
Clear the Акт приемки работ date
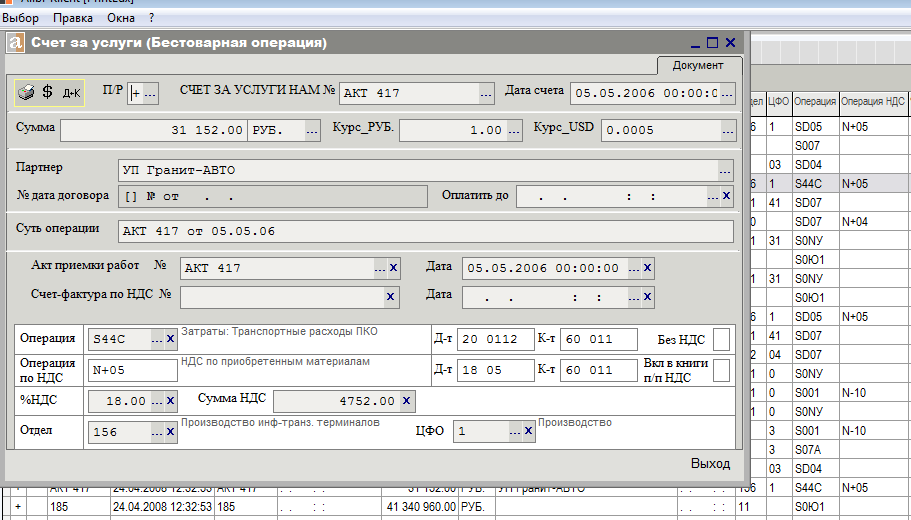(647, 268)
